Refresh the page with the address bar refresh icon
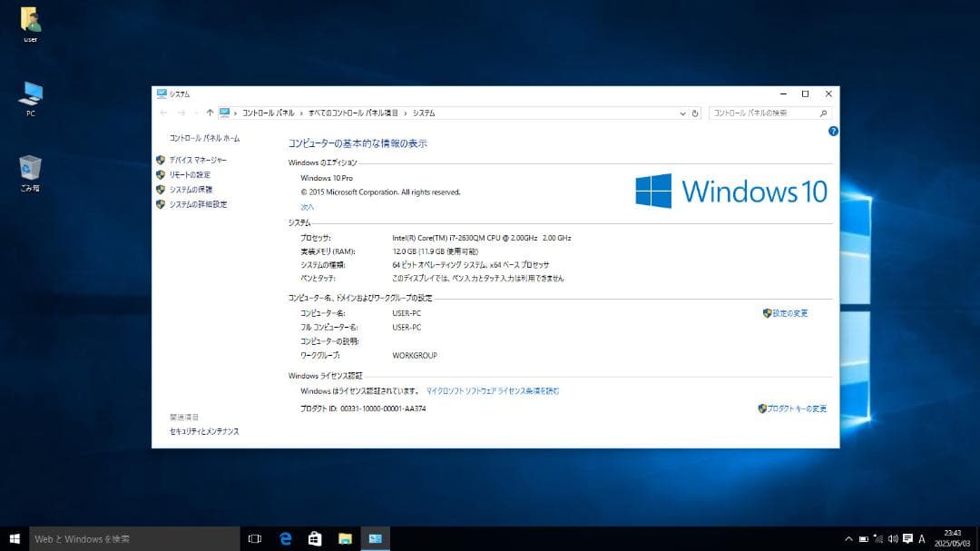Screen dimensions: 980x551 click(695, 113)
